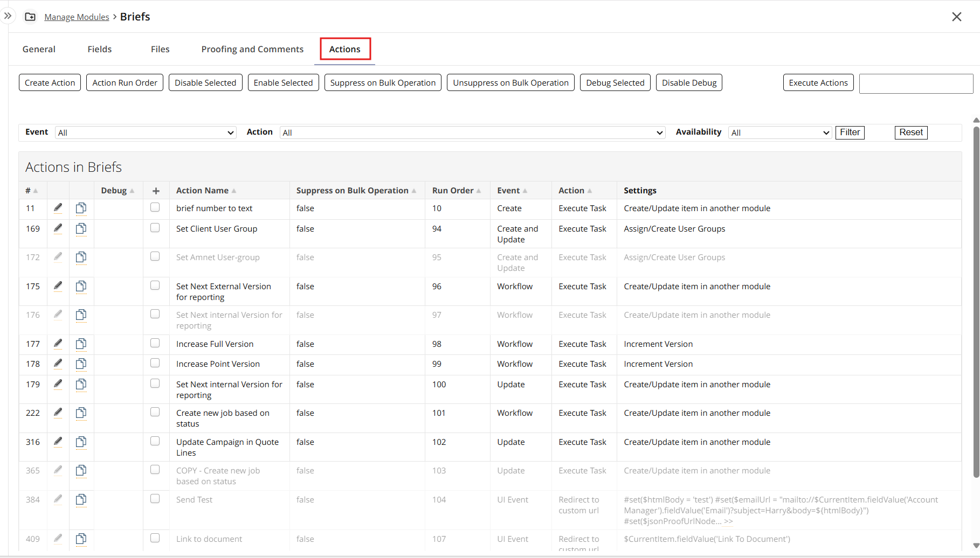Click the text box beside Execute Actions
This screenshot has width=980, height=558.
point(916,83)
